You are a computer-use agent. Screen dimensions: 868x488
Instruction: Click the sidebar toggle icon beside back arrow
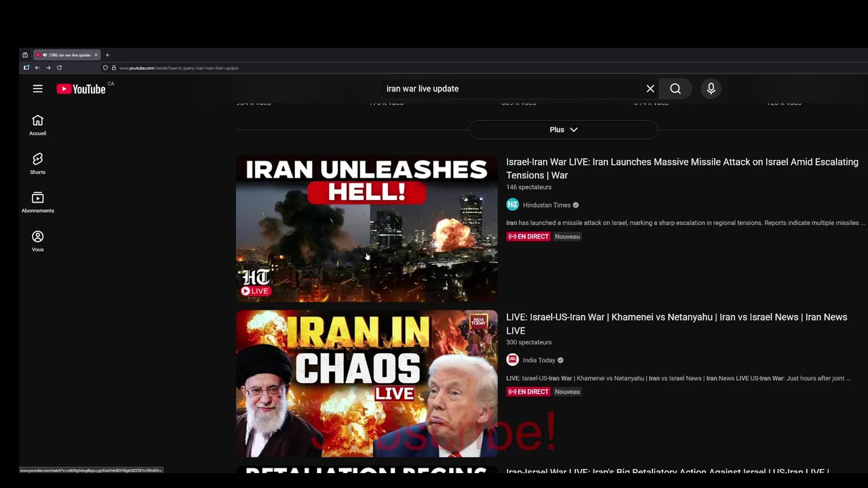(26, 68)
